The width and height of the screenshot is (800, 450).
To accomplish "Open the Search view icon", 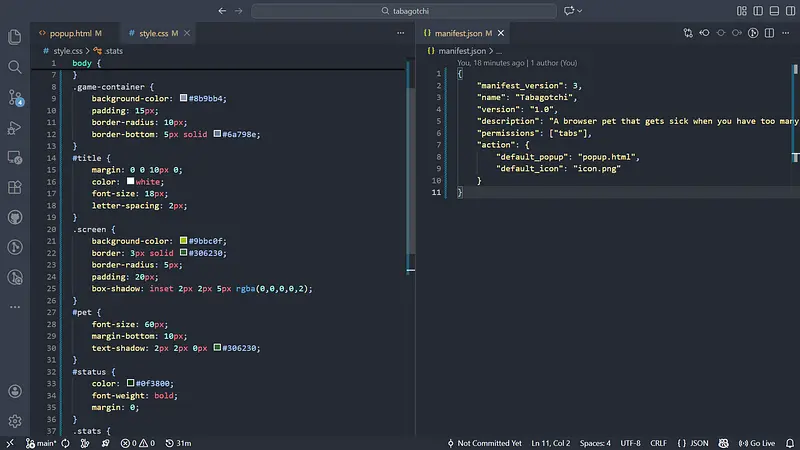I will [15, 67].
